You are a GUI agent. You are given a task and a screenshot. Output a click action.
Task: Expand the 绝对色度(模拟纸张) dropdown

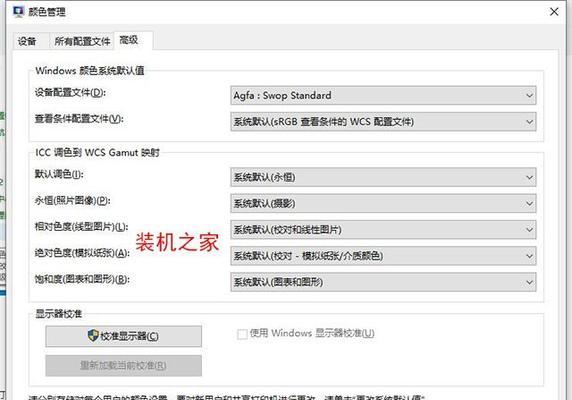pyautogui.click(x=383, y=256)
